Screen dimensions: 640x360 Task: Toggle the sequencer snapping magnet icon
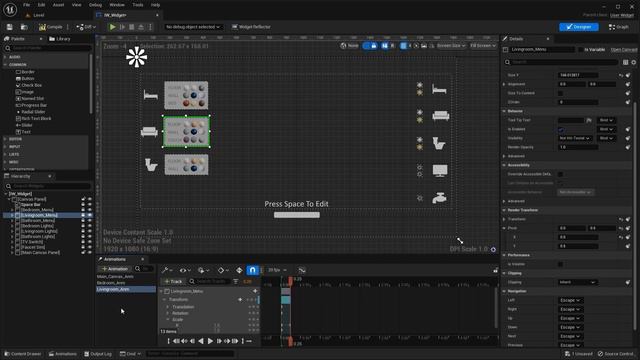tap(253, 270)
